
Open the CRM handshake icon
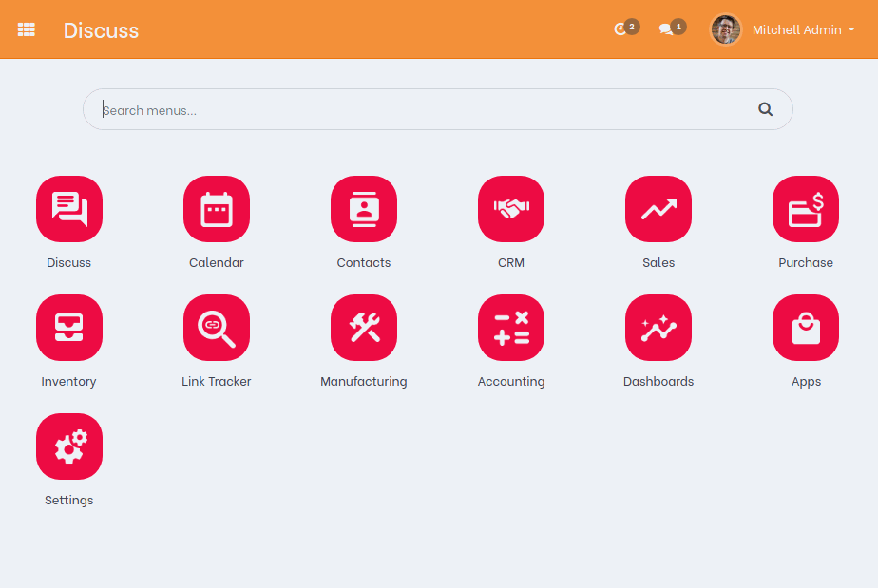[x=511, y=209]
